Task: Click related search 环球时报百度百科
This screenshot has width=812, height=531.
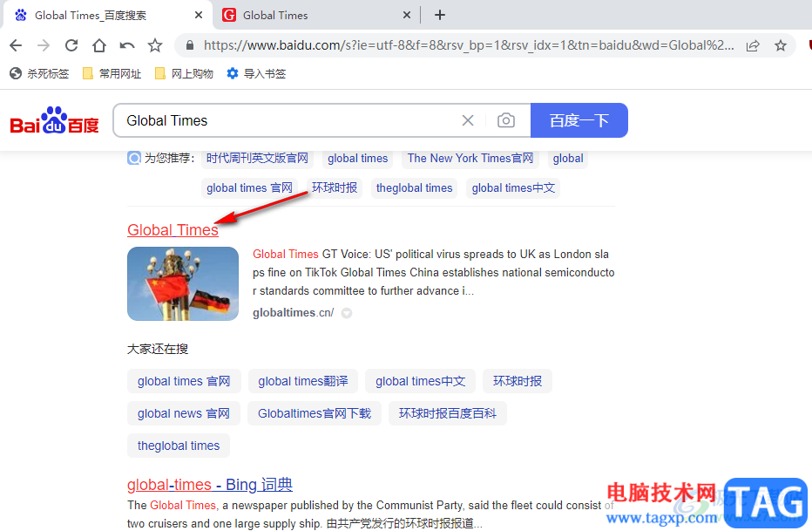Action: pos(448,413)
